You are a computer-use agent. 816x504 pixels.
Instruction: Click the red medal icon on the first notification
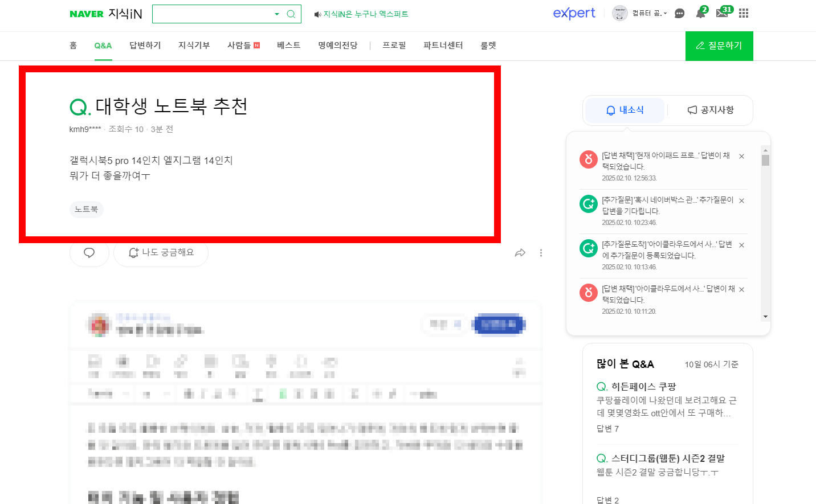tap(588, 159)
